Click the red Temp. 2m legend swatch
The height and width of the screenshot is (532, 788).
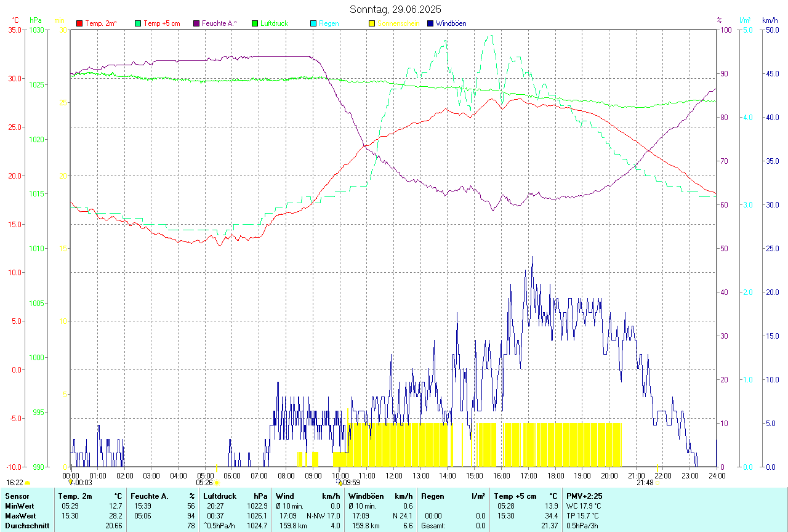[x=79, y=23]
